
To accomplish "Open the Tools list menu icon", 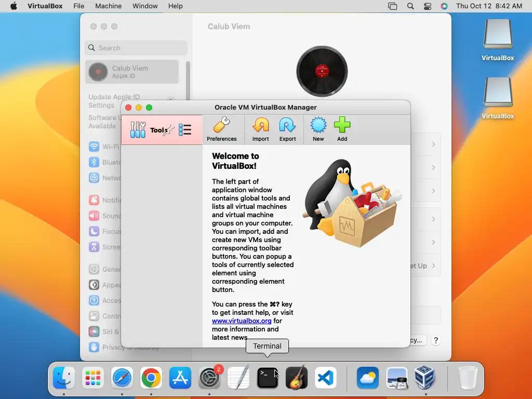I will [185, 129].
